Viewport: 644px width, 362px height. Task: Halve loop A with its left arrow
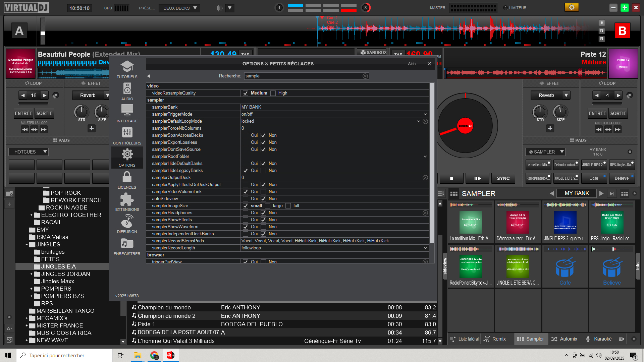(x=23, y=96)
